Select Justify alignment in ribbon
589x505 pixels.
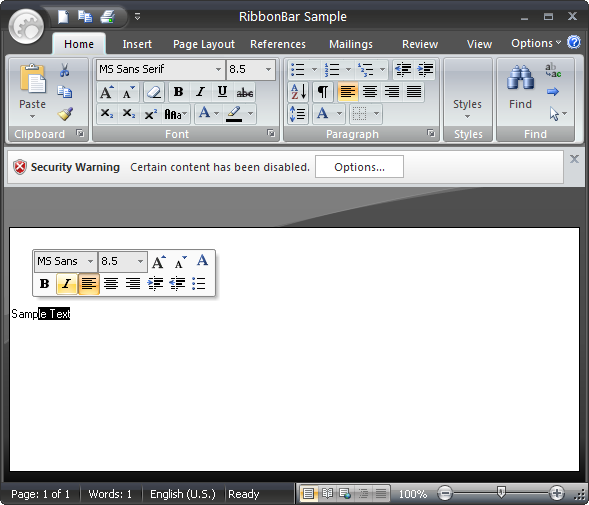[x=414, y=92]
